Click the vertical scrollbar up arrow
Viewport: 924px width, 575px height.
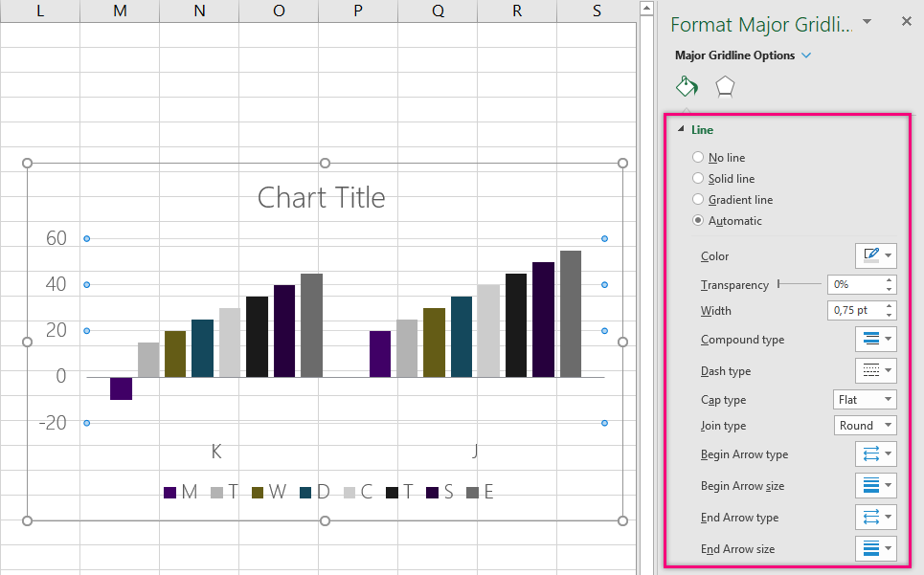point(646,9)
